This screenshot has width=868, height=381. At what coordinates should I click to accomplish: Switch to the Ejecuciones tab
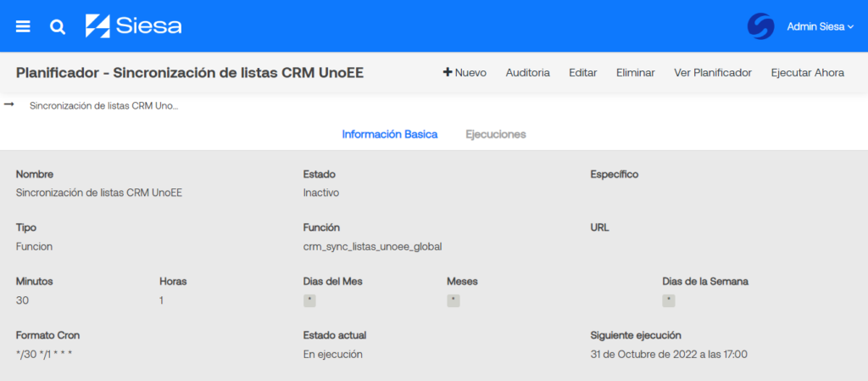[x=496, y=134]
